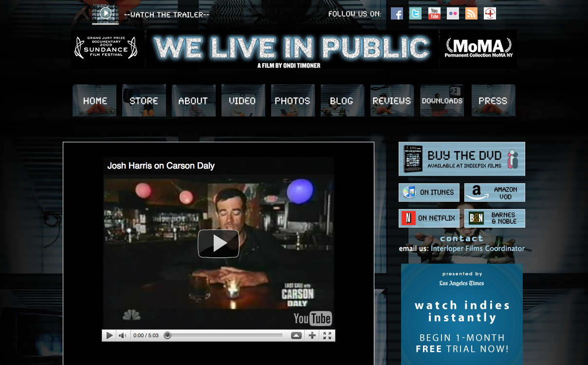Open the Interloper Films airplane icon
Image resolution: width=588 pixels, height=365 pixels.
coord(490,14)
